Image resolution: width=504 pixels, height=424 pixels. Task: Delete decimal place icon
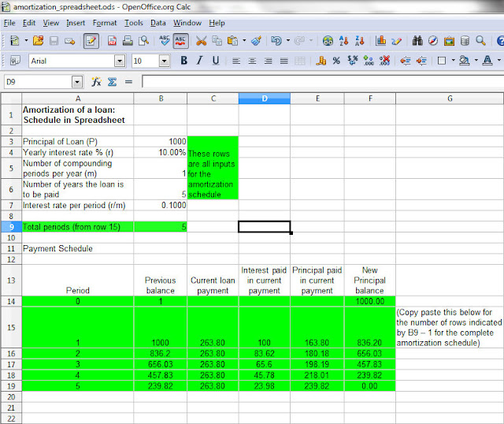[384, 61]
